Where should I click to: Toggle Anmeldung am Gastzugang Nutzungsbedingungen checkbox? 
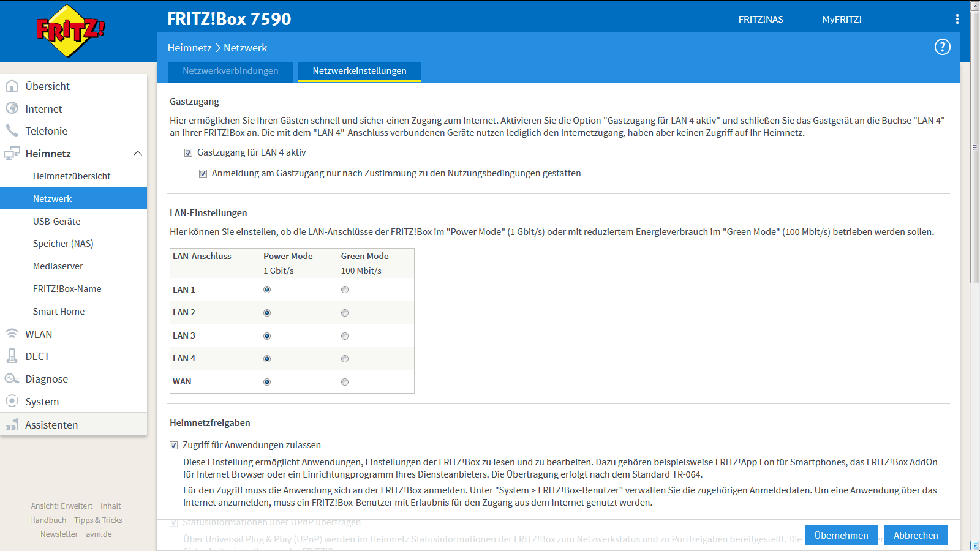coord(203,173)
